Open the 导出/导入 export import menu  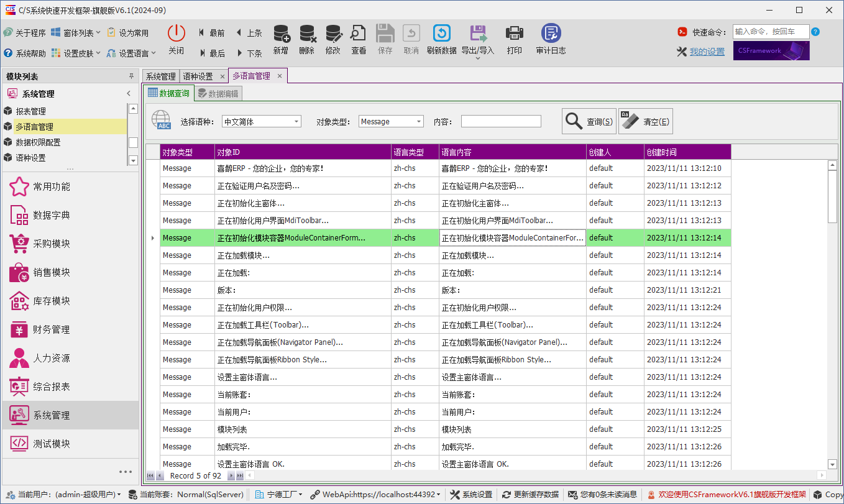(477, 41)
